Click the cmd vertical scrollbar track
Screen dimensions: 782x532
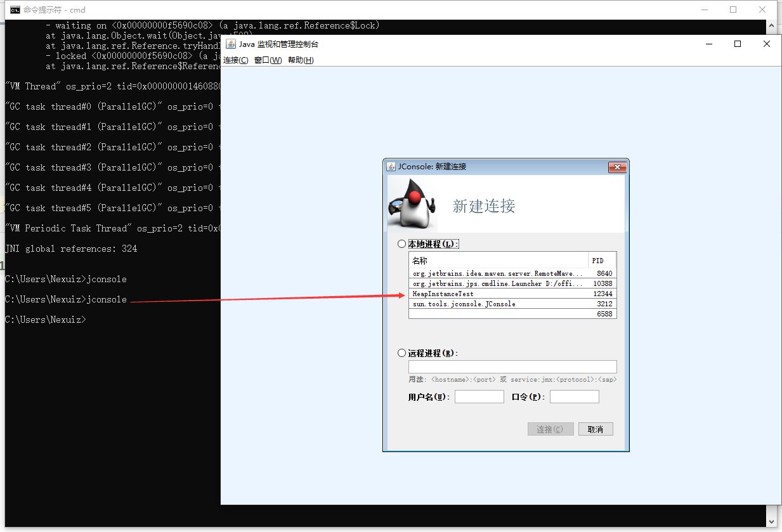pos(771,273)
